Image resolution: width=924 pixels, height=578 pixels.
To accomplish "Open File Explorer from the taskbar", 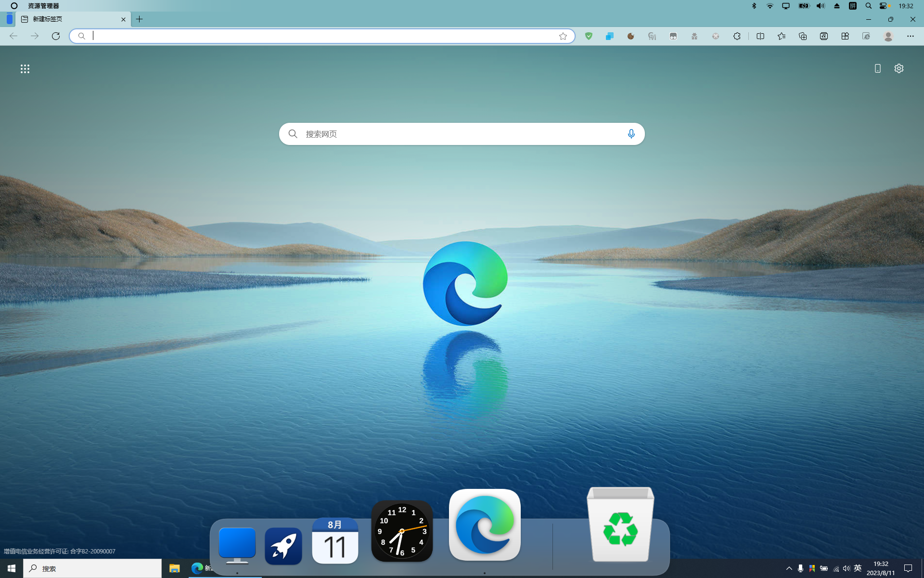I will tap(174, 568).
